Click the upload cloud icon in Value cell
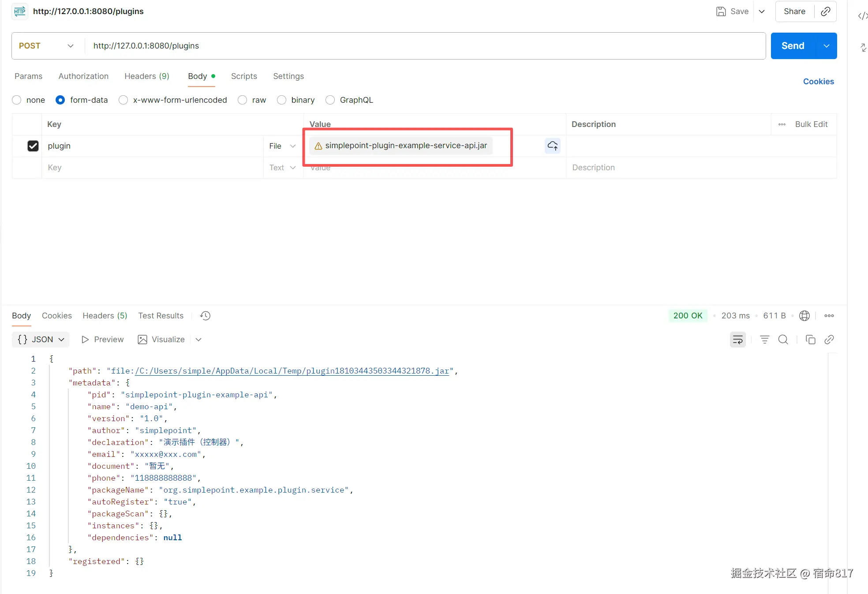Viewport: 868px width, 594px height. pyautogui.click(x=552, y=146)
